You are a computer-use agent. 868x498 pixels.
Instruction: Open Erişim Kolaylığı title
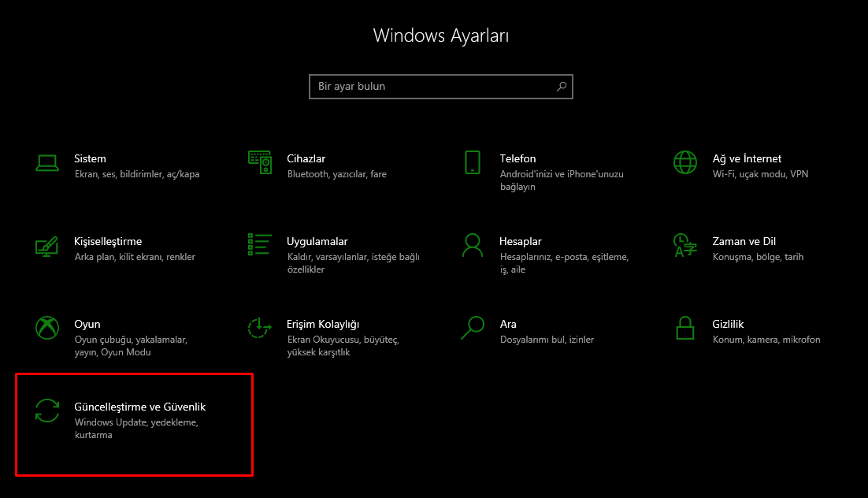coord(323,324)
